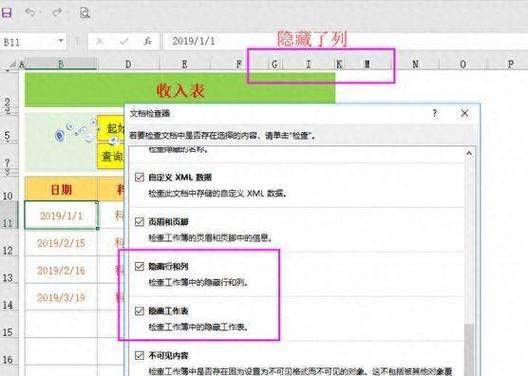Toggle the 页眉和页脚 checkbox

pyautogui.click(x=139, y=222)
